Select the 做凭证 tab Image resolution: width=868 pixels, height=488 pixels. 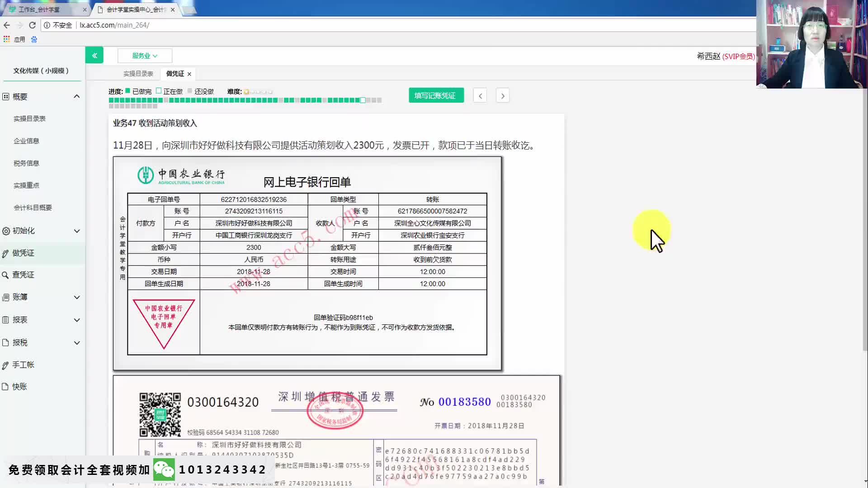(174, 74)
